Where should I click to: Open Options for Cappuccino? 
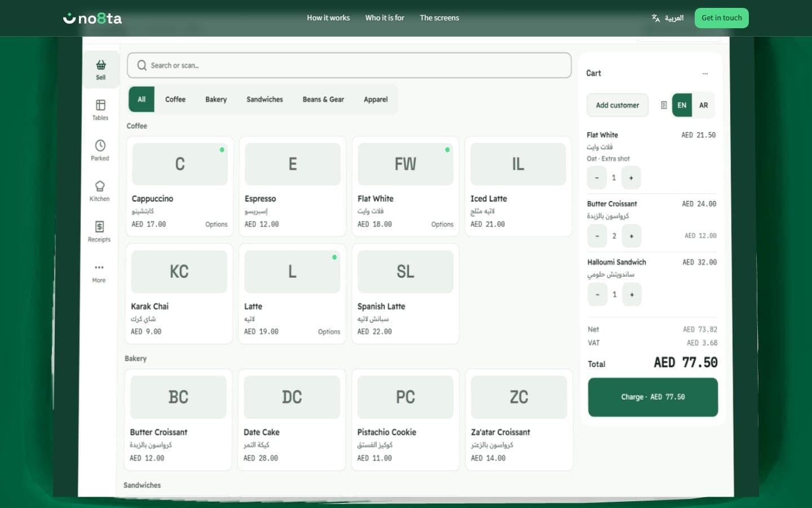(217, 224)
